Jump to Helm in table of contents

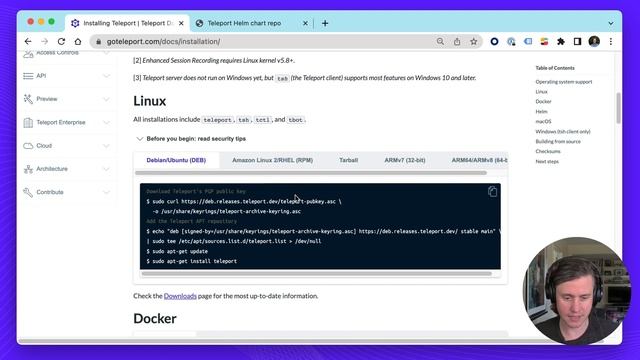click(x=541, y=111)
